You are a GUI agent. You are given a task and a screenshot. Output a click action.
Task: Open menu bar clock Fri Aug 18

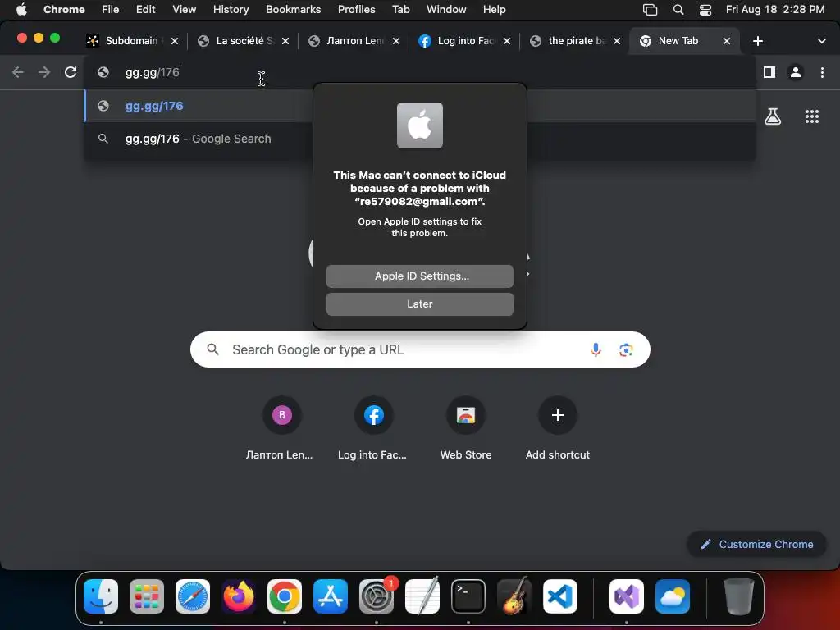775,10
